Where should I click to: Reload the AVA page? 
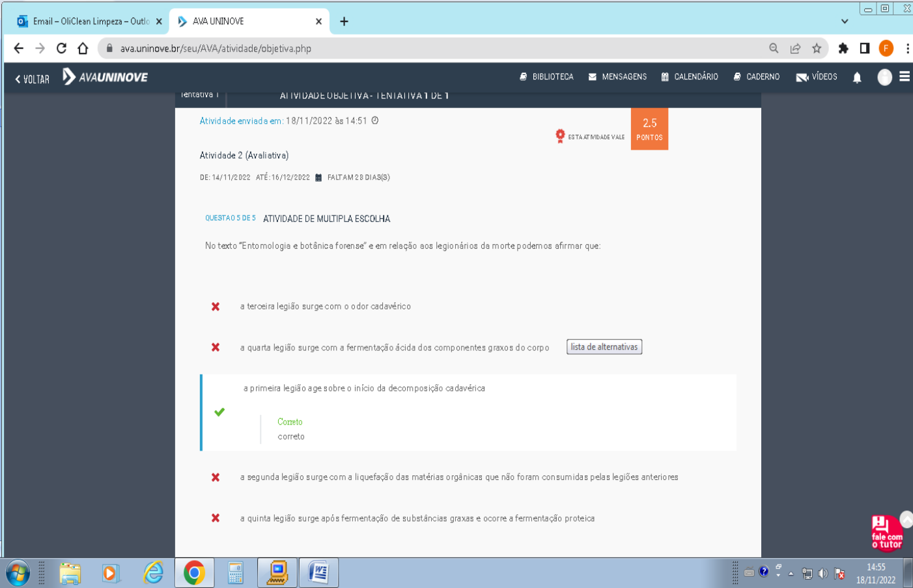[x=61, y=48]
